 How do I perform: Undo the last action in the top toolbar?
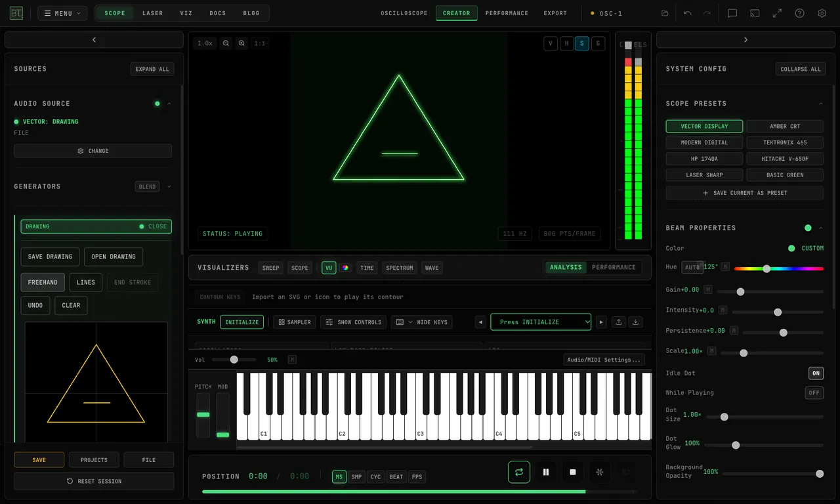(687, 13)
